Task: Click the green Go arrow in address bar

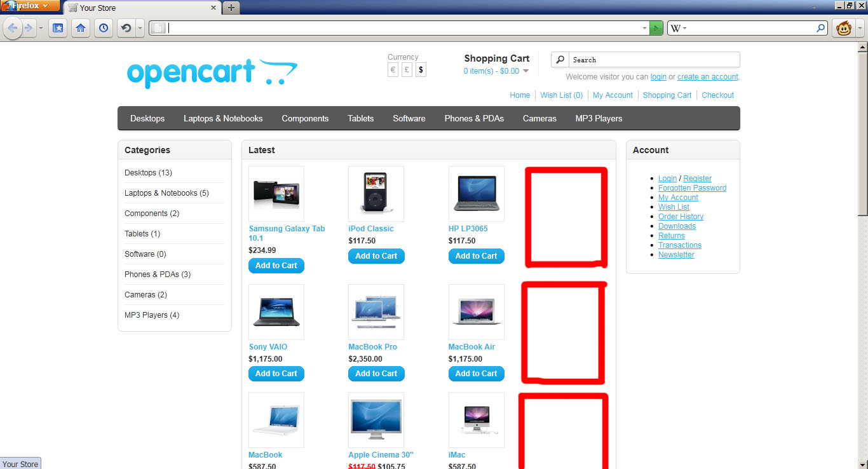Action: [656, 28]
